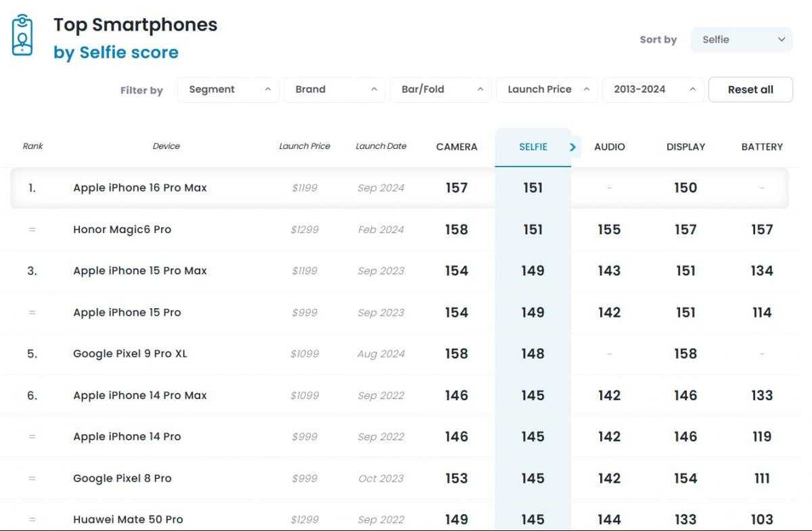Open Huawei Mate 50 Pro entry
The image size is (812, 531).
(128, 519)
